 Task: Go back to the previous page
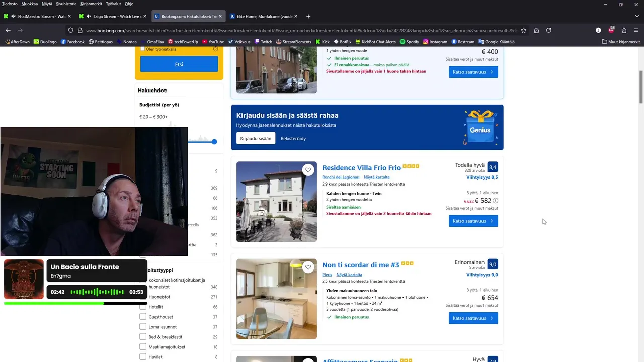click(x=8, y=30)
